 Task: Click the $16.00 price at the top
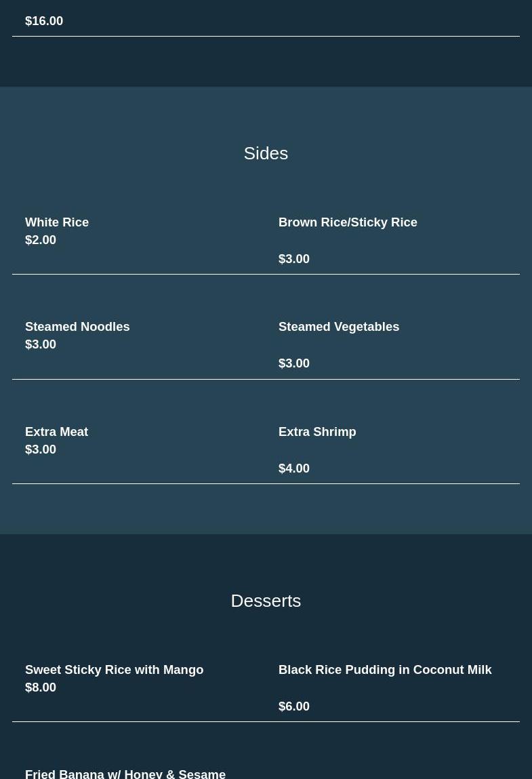[44, 20]
